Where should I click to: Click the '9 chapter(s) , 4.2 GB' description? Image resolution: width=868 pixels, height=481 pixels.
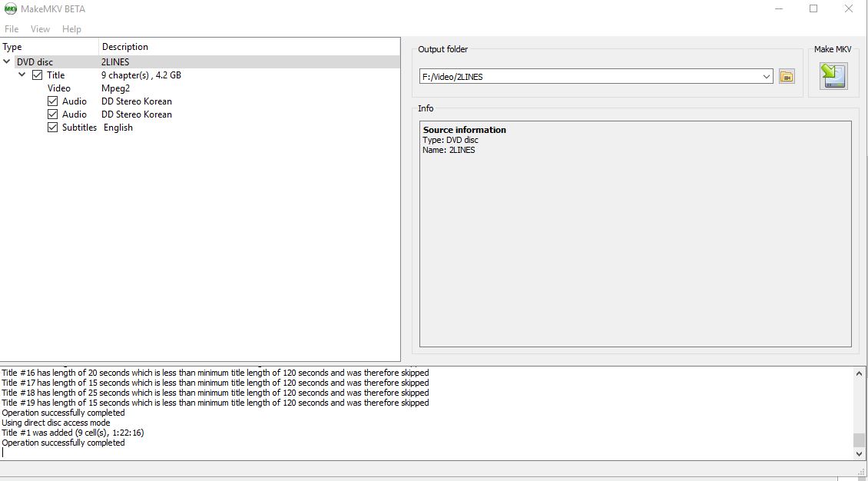pyautogui.click(x=141, y=75)
